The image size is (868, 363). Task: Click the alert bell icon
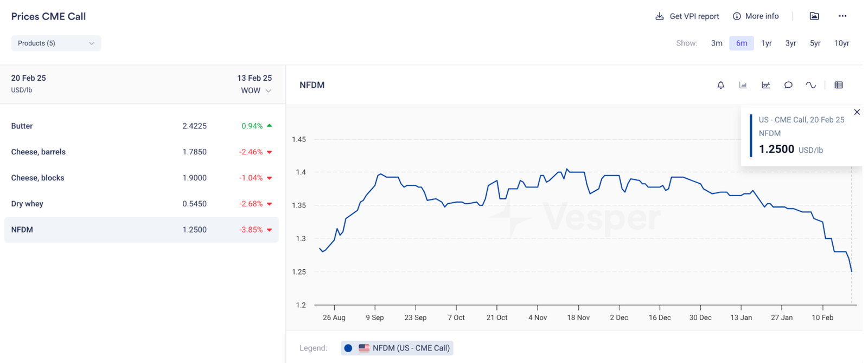point(720,85)
